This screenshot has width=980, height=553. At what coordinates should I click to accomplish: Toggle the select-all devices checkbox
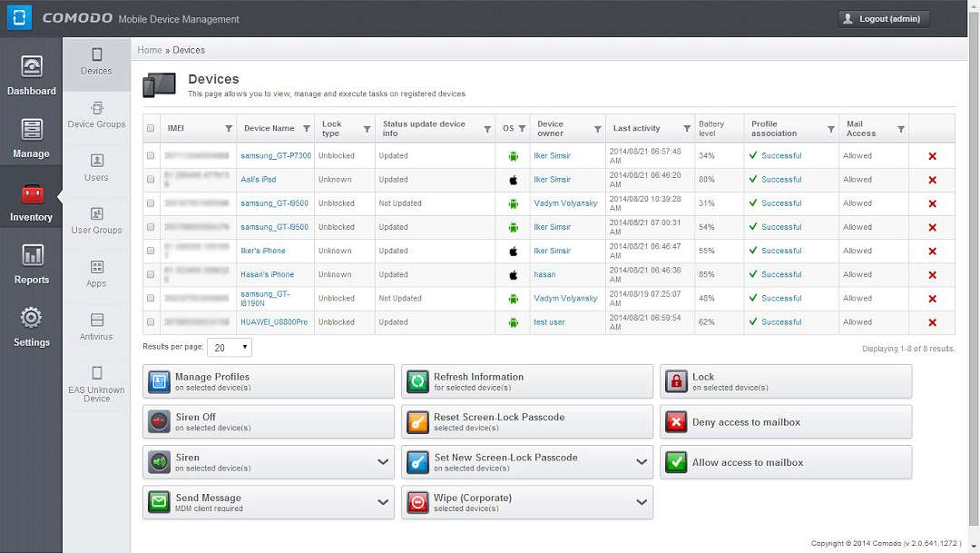point(151,128)
